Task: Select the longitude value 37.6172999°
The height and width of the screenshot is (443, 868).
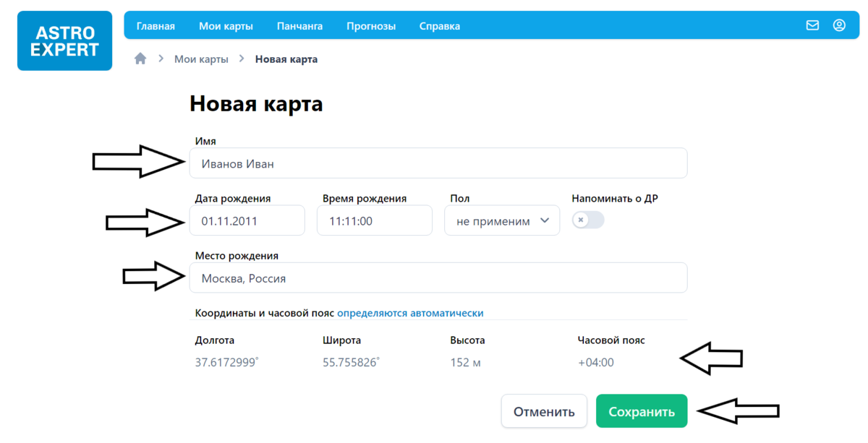Action: pos(227,362)
